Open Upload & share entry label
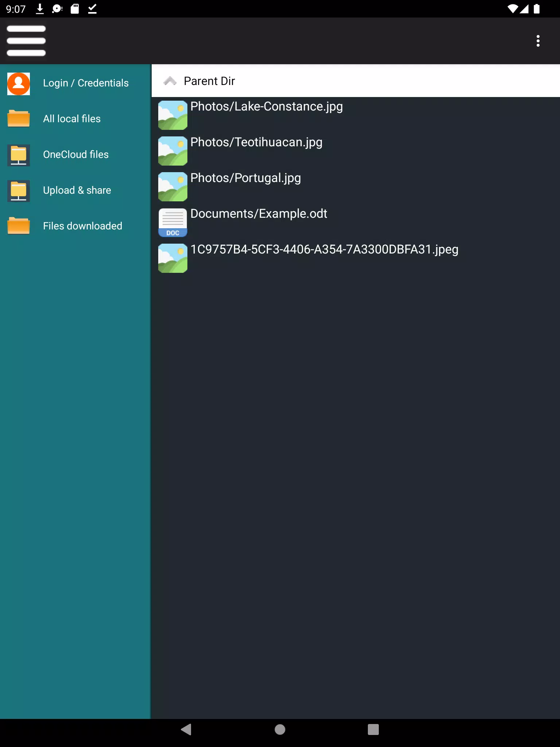This screenshot has width=560, height=747. (x=77, y=190)
